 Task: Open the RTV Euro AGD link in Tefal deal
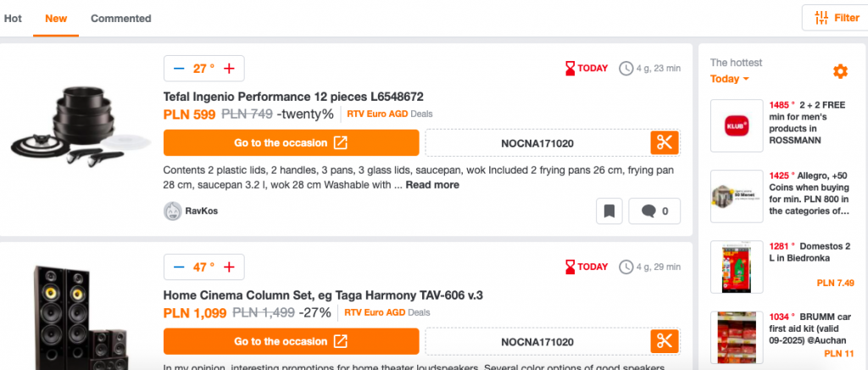(377, 114)
